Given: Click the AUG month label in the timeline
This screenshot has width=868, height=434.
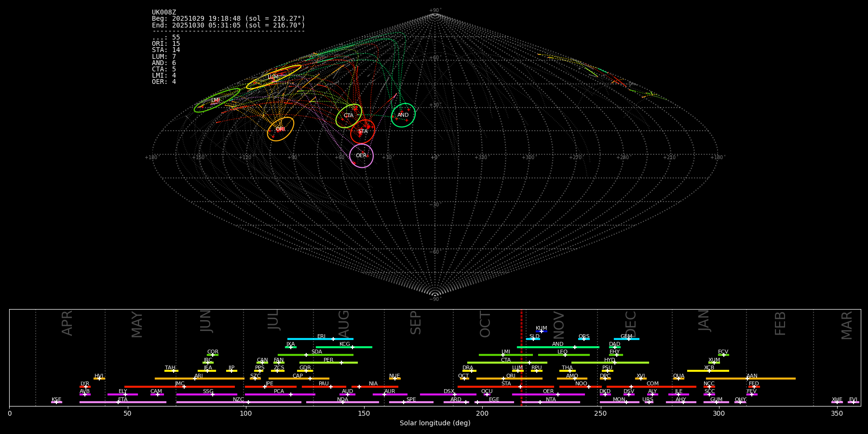Looking at the screenshot, I should 344,324.
